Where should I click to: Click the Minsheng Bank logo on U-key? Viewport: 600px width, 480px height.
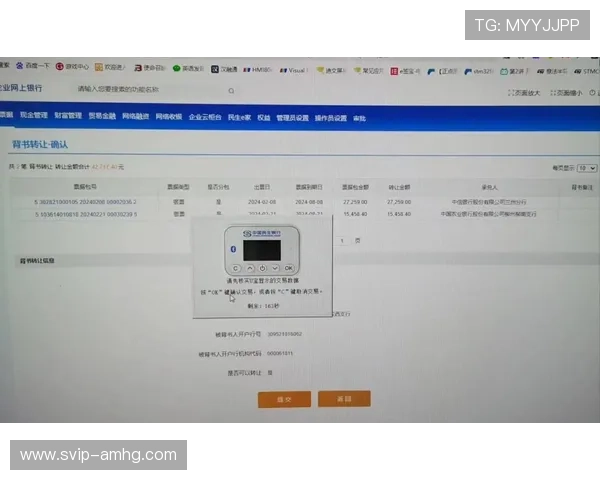(262, 233)
